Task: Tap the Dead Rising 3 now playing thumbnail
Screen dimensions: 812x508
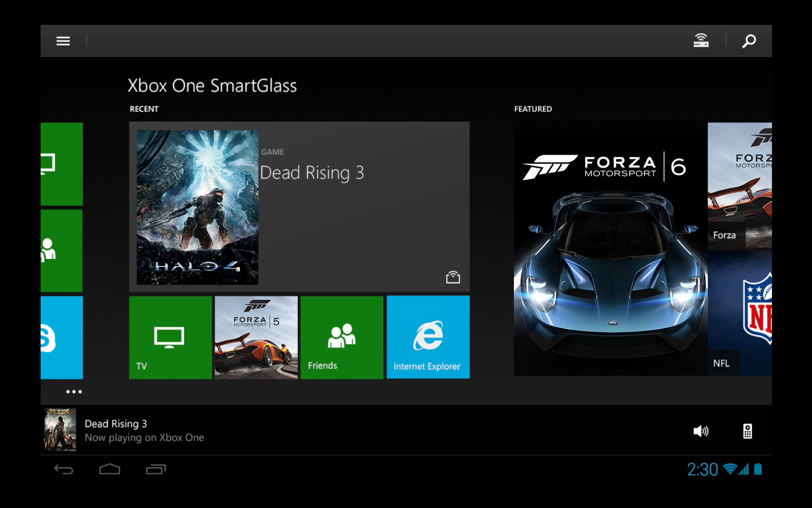Action: click(x=60, y=429)
